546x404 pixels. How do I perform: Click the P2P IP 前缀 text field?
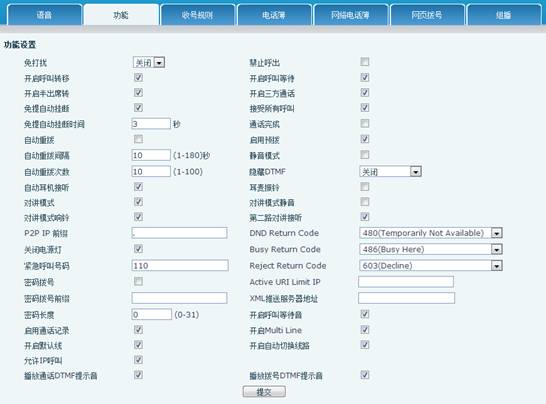click(x=179, y=233)
